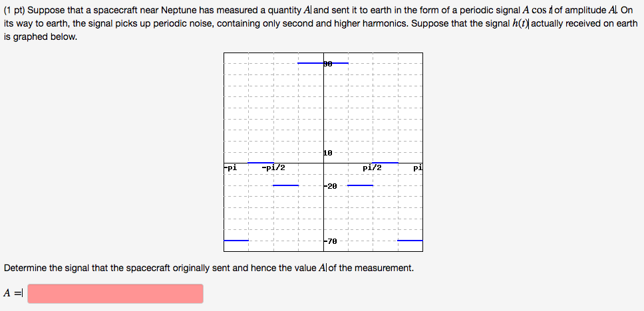Click the left blue segment at -20
Screen dimensions: 644x311
285,185
